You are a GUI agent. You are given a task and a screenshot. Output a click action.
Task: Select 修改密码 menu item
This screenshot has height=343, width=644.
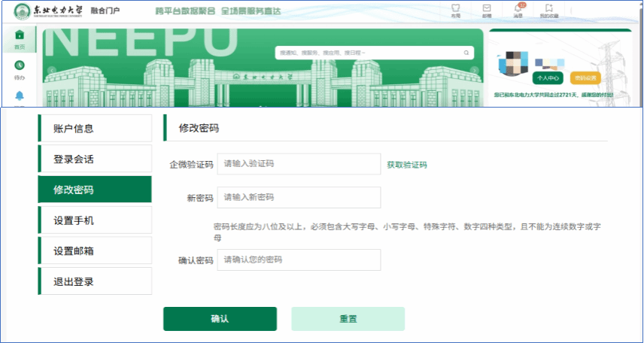[x=95, y=190]
